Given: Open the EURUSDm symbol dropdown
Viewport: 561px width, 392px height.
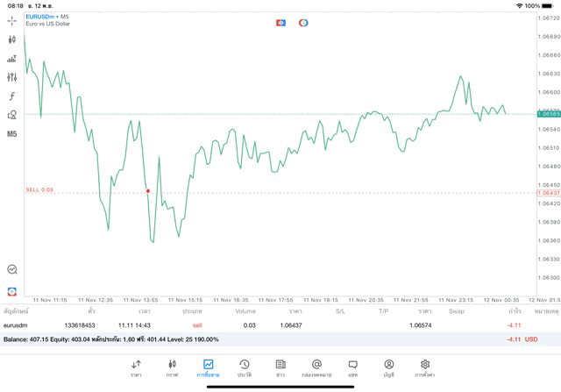Looking at the screenshot, I should coord(42,17).
